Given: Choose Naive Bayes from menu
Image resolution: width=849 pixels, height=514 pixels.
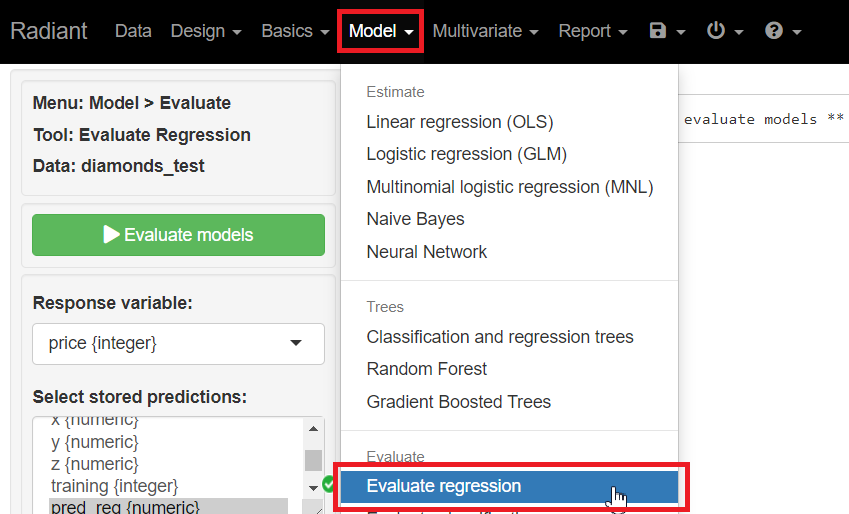Looking at the screenshot, I should [415, 219].
